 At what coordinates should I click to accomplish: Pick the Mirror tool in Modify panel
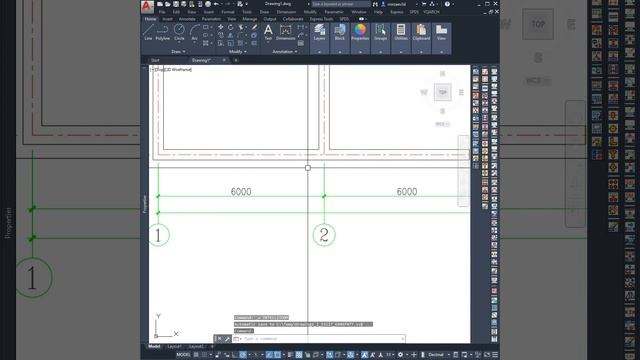tap(231, 35)
